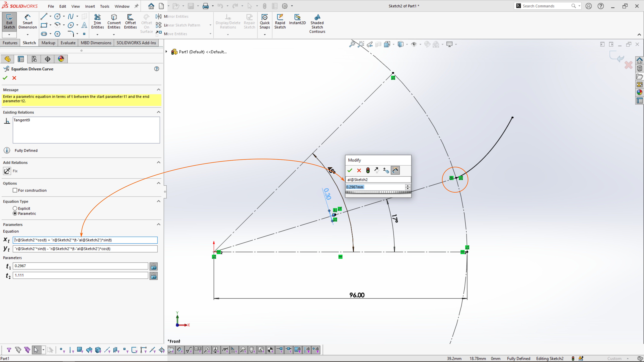
Task: Cancel the Modify dialog with red X
Action: tap(359, 170)
